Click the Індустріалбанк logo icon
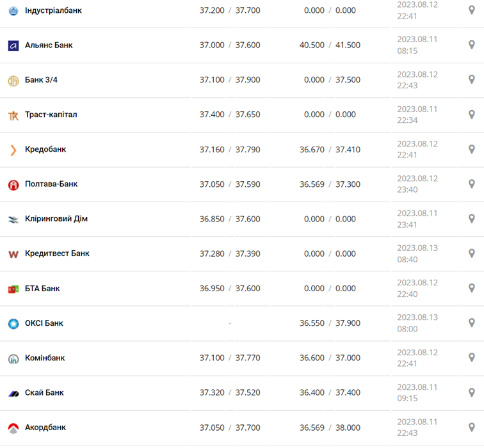Image resolution: width=484 pixels, height=448 pixels. (13, 11)
